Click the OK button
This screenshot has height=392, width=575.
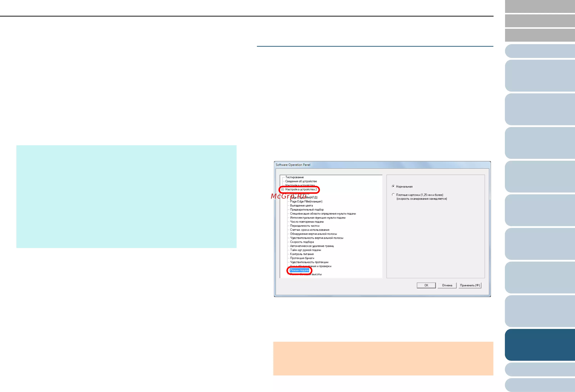[426, 285]
